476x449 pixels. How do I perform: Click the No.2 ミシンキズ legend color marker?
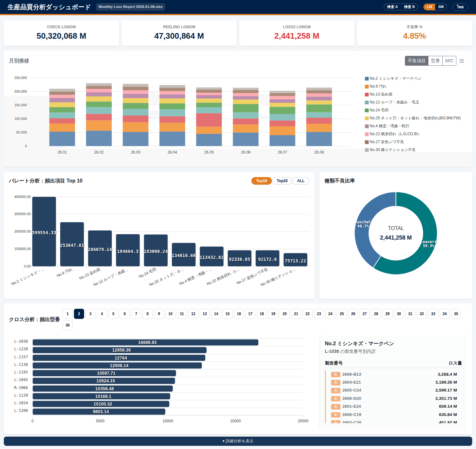367,78
